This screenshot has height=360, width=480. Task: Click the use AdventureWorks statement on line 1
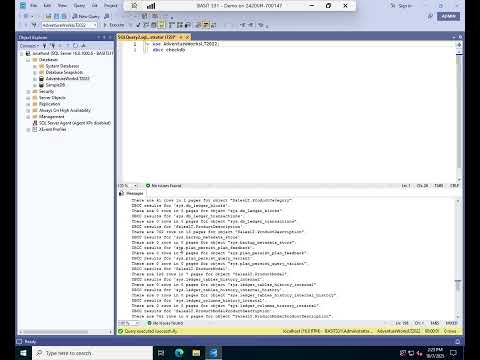pyautogui.click(x=185, y=44)
